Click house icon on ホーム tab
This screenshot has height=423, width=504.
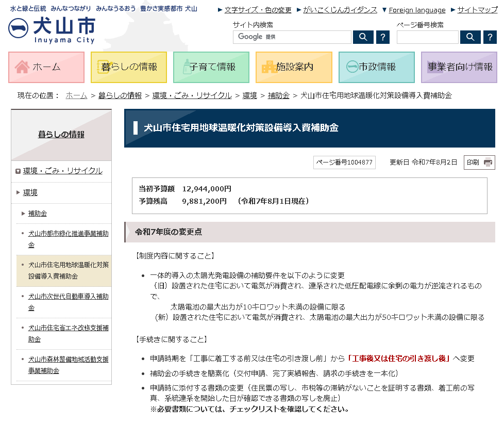pos(22,67)
